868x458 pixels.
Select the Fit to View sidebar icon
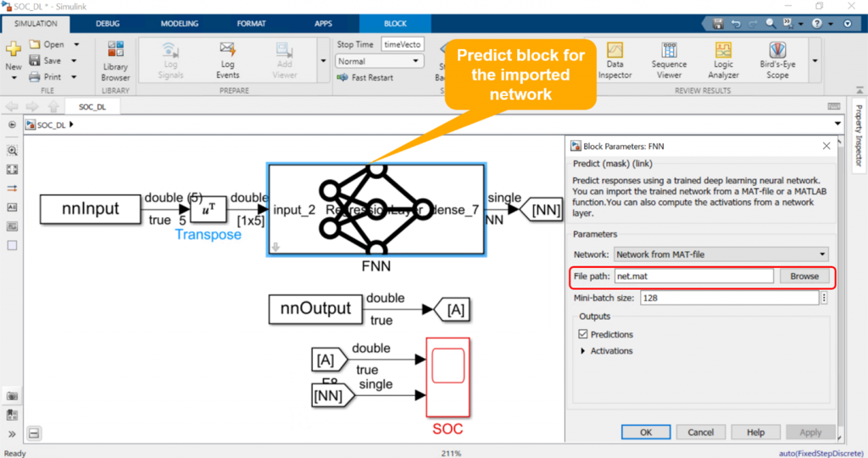click(x=12, y=170)
